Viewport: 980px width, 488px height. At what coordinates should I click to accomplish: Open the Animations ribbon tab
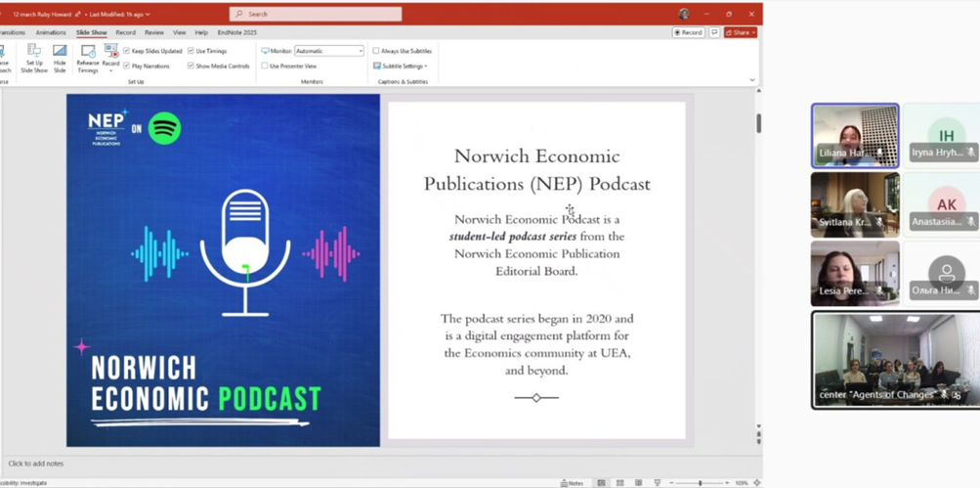click(x=51, y=32)
